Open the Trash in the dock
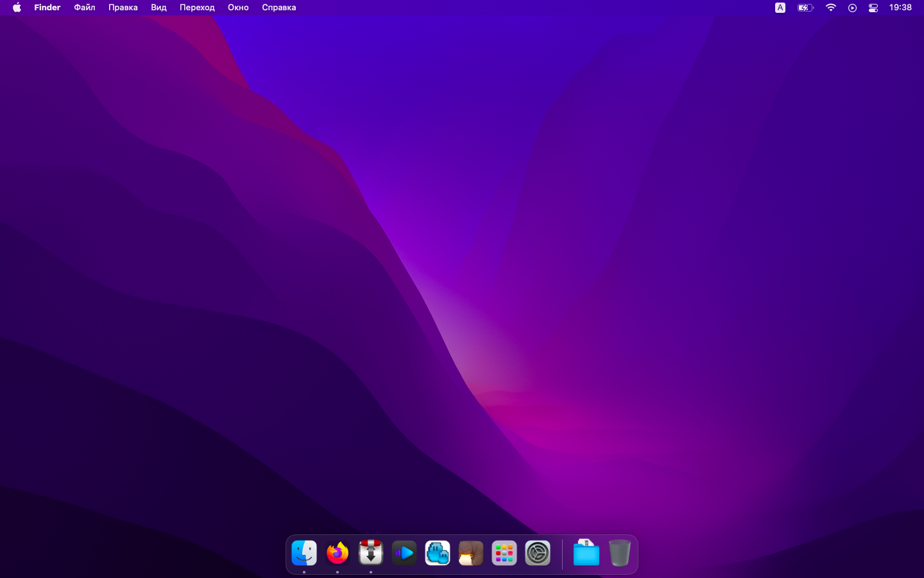Image resolution: width=924 pixels, height=578 pixels. coord(619,553)
